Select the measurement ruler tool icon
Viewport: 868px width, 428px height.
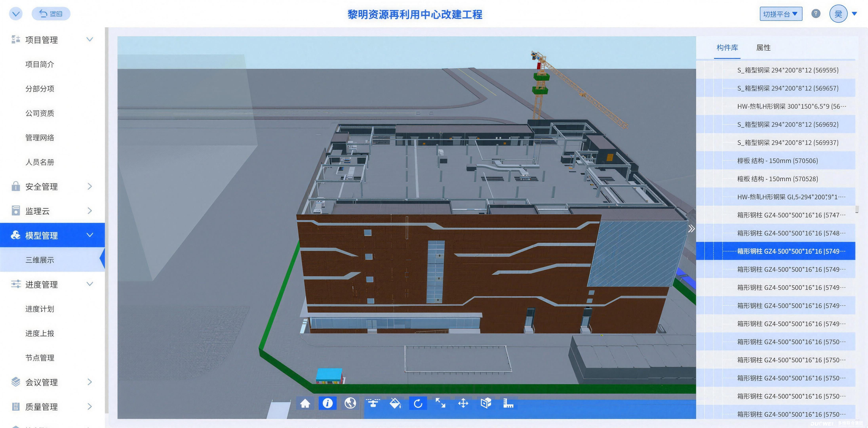pos(508,403)
